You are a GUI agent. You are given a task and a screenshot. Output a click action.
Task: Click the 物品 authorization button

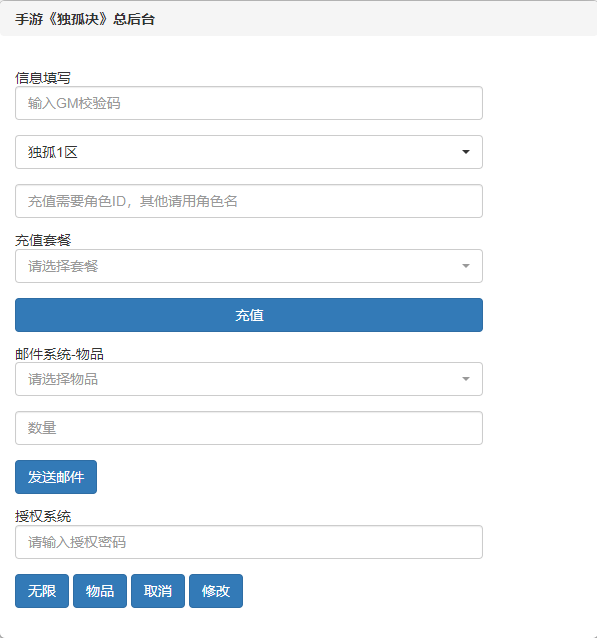tap(100, 591)
